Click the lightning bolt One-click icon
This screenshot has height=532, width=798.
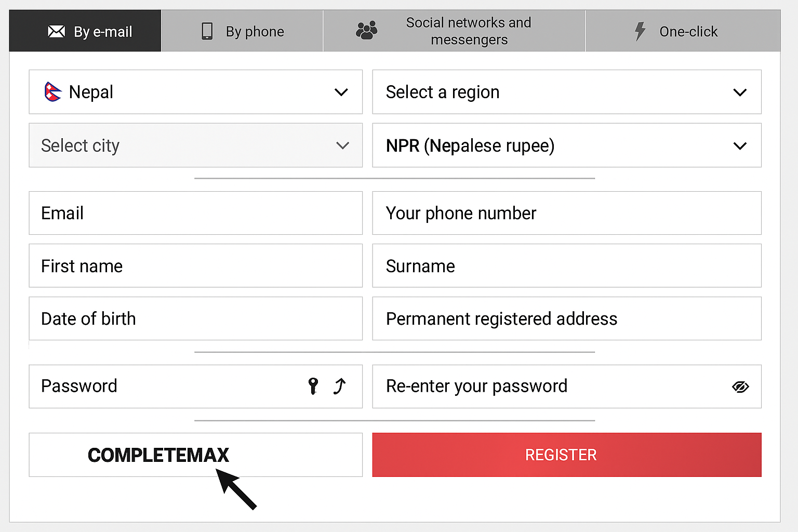pos(640,31)
